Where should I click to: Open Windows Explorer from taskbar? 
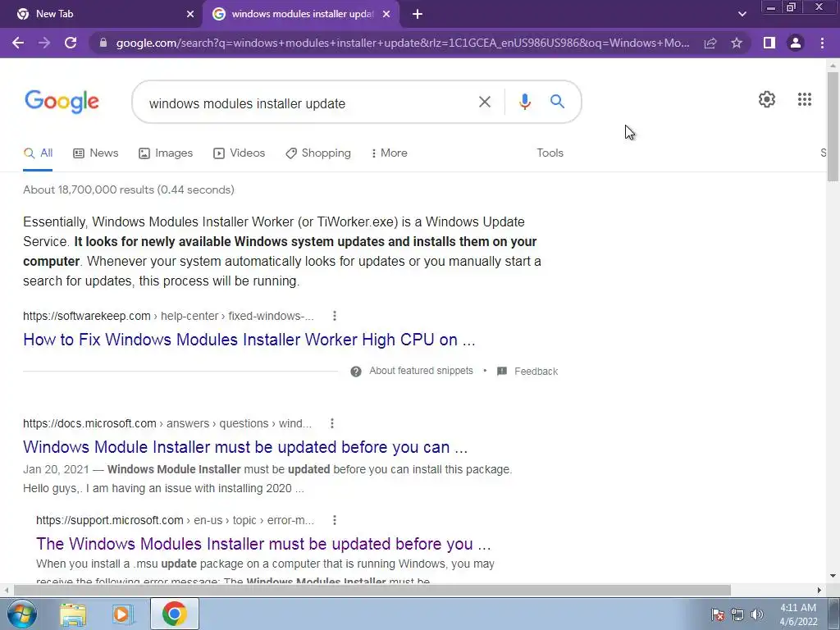tap(73, 614)
